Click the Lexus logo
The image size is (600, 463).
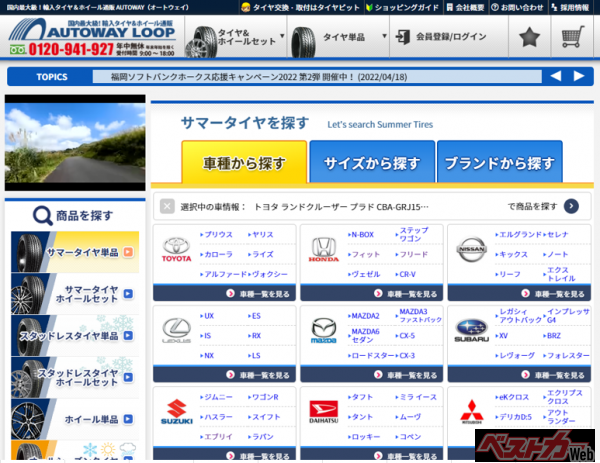pos(176,331)
